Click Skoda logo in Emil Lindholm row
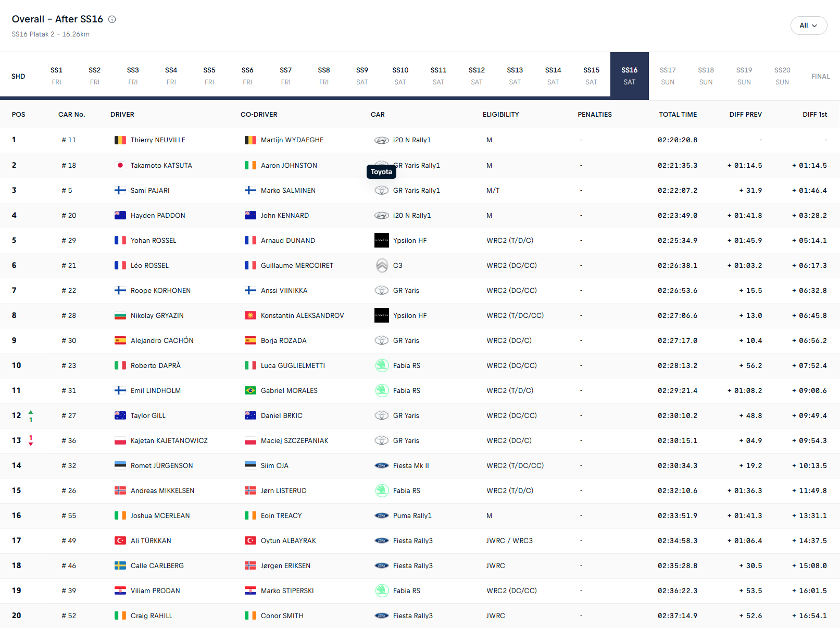The height and width of the screenshot is (628, 840). (382, 390)
